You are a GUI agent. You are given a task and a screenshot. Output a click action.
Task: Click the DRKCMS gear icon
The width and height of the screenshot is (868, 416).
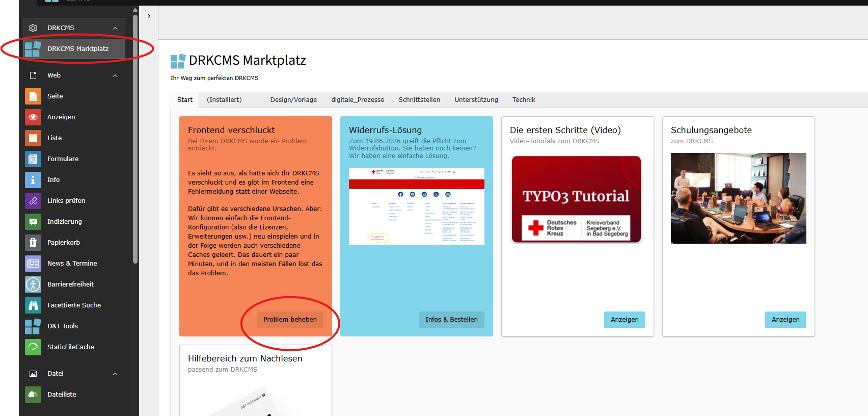coord(33,28)
